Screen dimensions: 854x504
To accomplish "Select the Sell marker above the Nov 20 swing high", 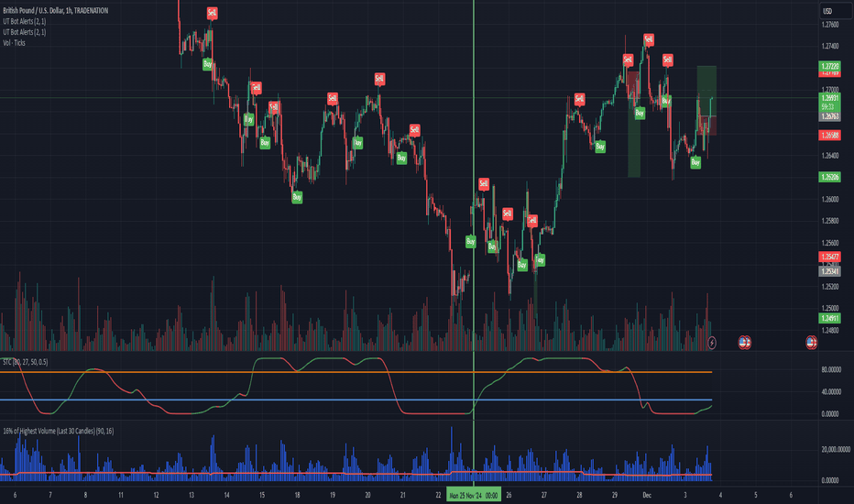I will (x=379, y=79).
